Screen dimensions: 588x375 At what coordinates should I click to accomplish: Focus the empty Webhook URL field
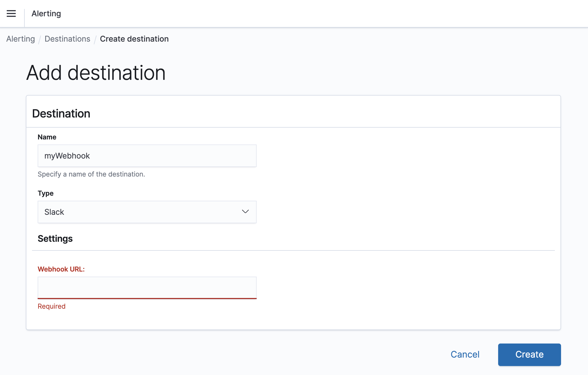147,288
